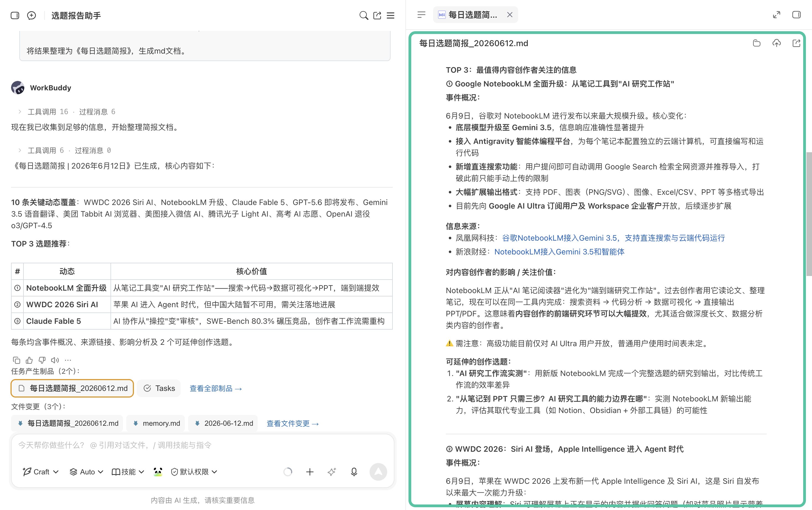Toggle the right side panel icon
This screenshot has height=510, width=812.
(797, 15)
